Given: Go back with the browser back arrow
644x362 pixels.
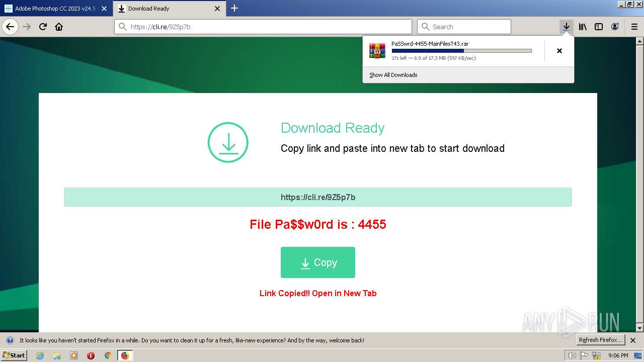Looking at the screenshot, I should pyautogui.click(x=10, y=27).
